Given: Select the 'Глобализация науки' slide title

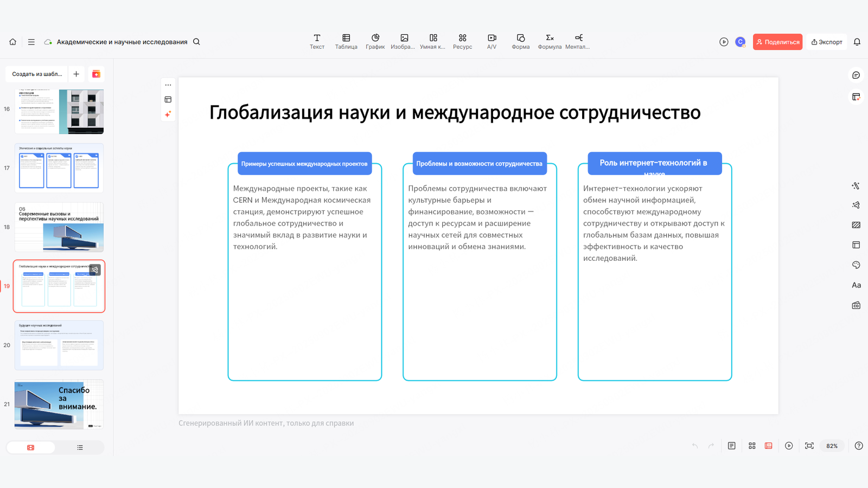Looking at the screenshot, I should click(455, 112).
